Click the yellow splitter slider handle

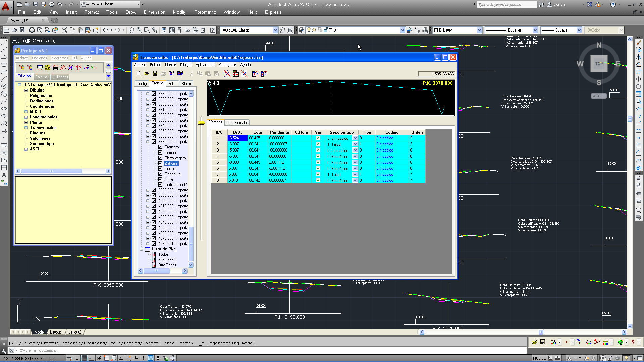(201, 123)
